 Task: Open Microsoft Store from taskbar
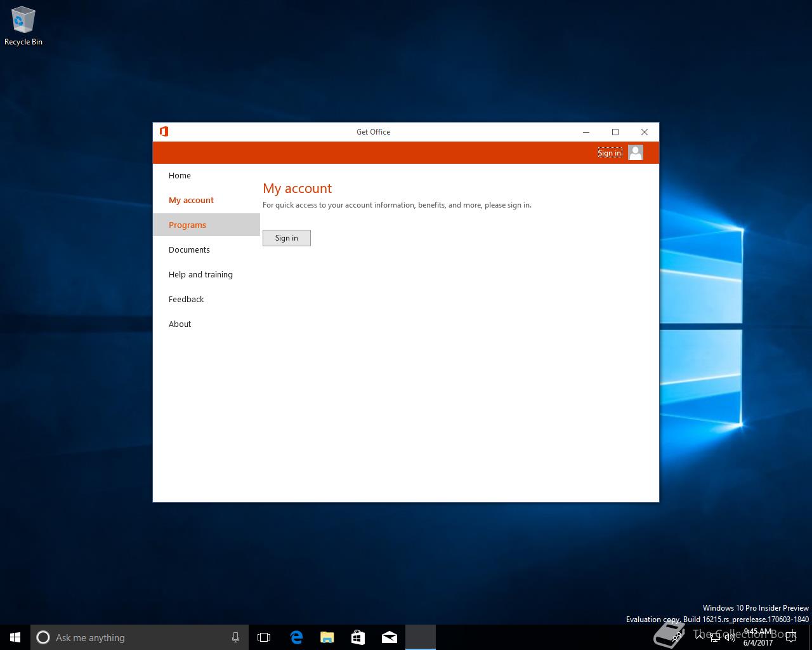pyautogui.click(x=358, y=637)
